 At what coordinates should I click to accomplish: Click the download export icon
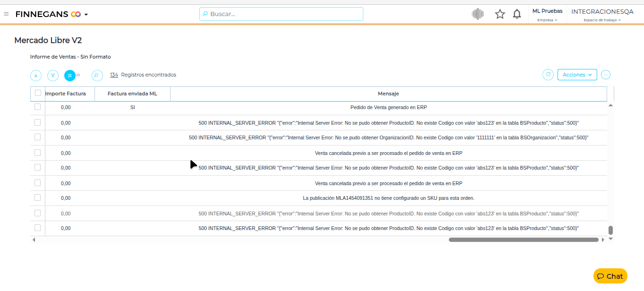click(x=36, y=75)
